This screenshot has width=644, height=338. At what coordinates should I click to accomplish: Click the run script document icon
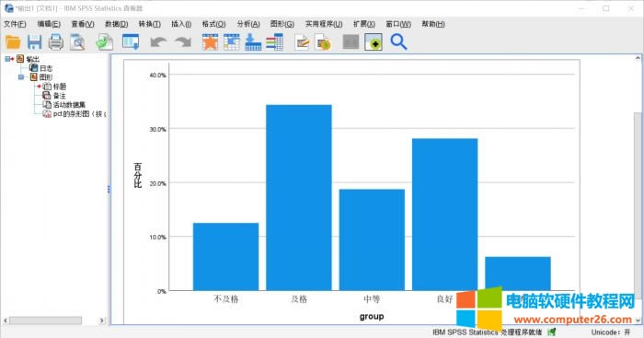tap(323, 42)
